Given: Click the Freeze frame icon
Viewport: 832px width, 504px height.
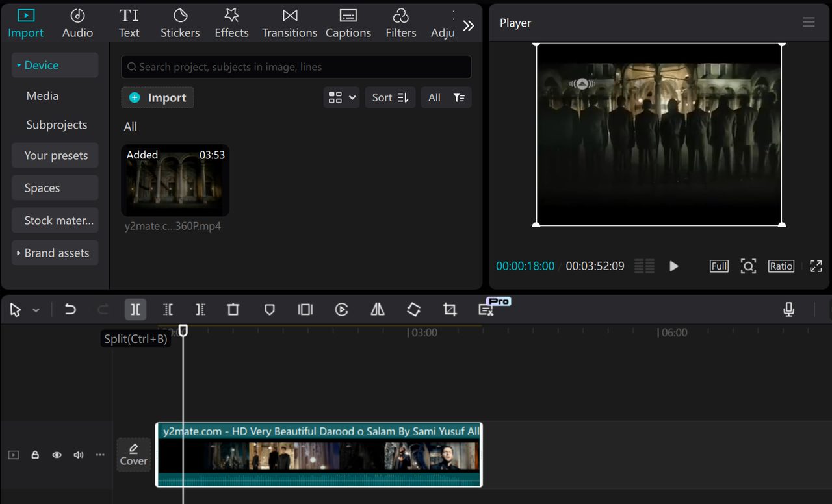Looking at the screenshot, I should tap(305, 310).
